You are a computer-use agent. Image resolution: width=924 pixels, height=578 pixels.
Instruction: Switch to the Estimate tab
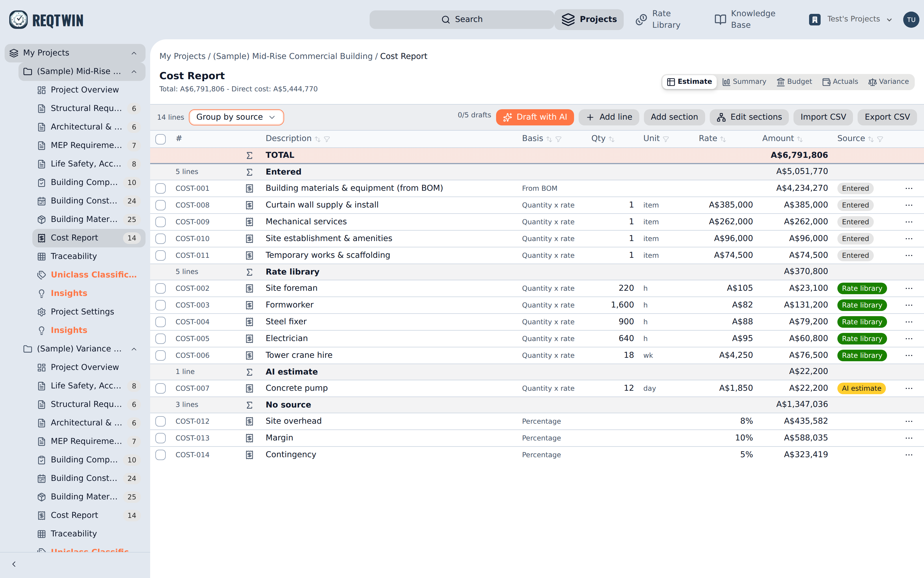tap(689, 81)
